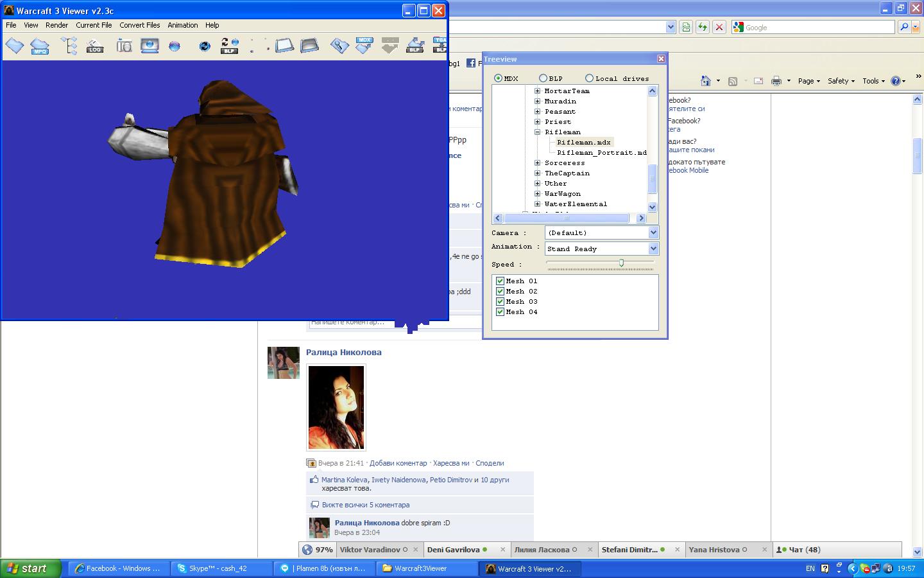Click the printer icon in IE command bar

coord(776,81)
